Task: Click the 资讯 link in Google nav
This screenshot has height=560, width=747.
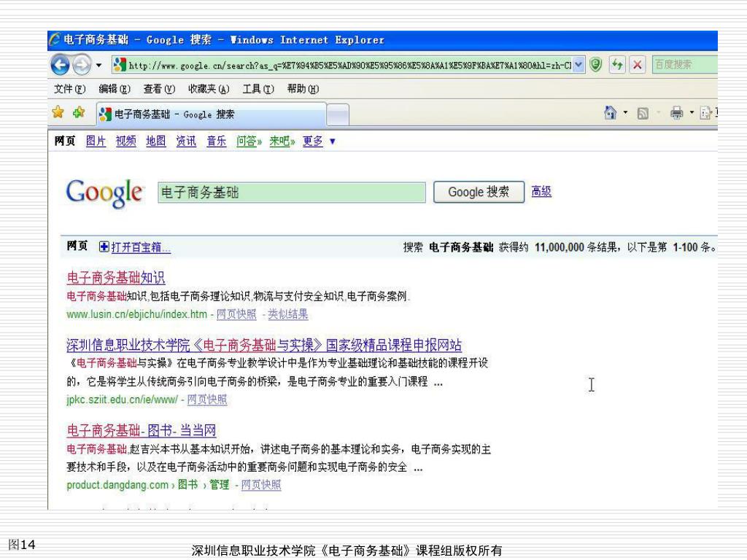Action: [x=186, y=141]
